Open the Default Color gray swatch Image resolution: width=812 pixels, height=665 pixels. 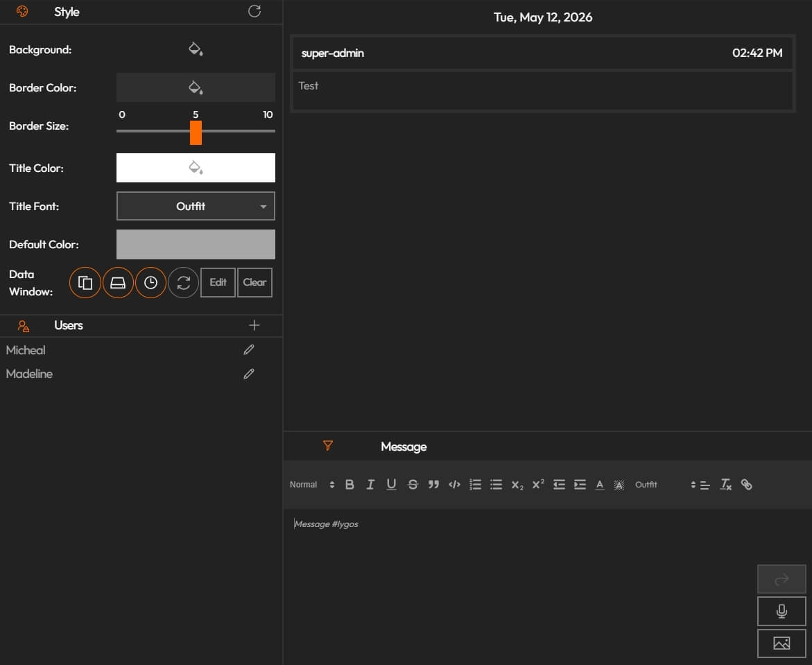click(x=196, y=245)
